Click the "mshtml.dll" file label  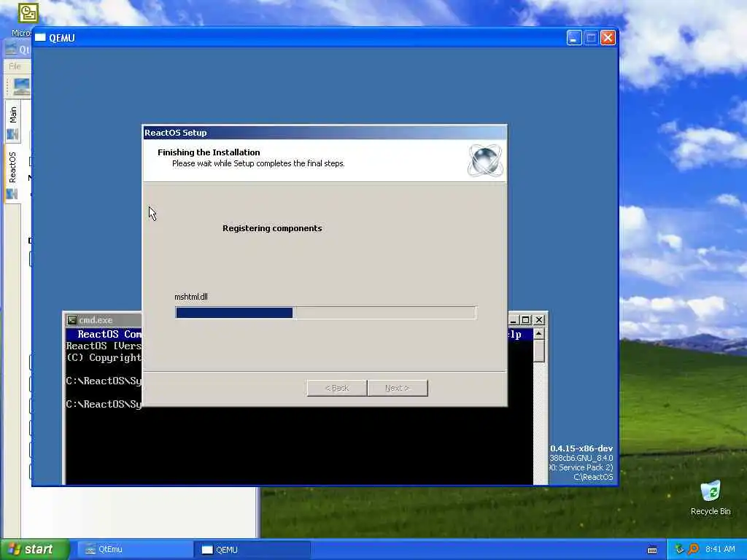coord(191,297)
